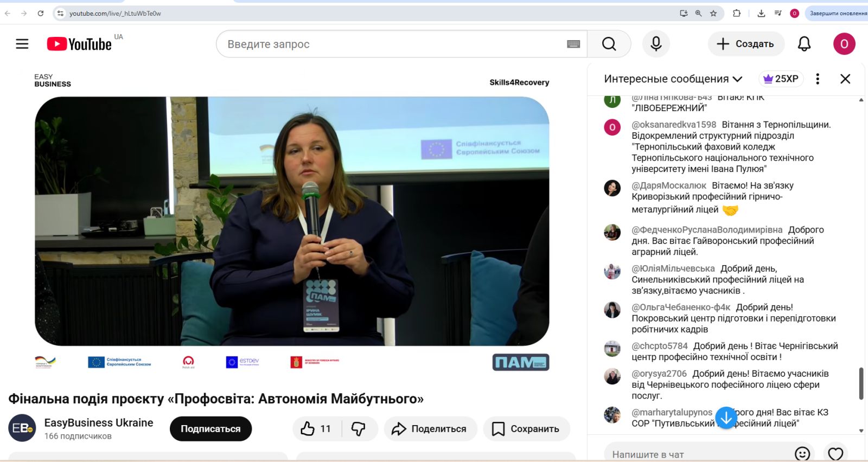Open the on-screen keyboard in the search box
The height and width of the screenshot is (462, 868).
[x=573, y=44]
